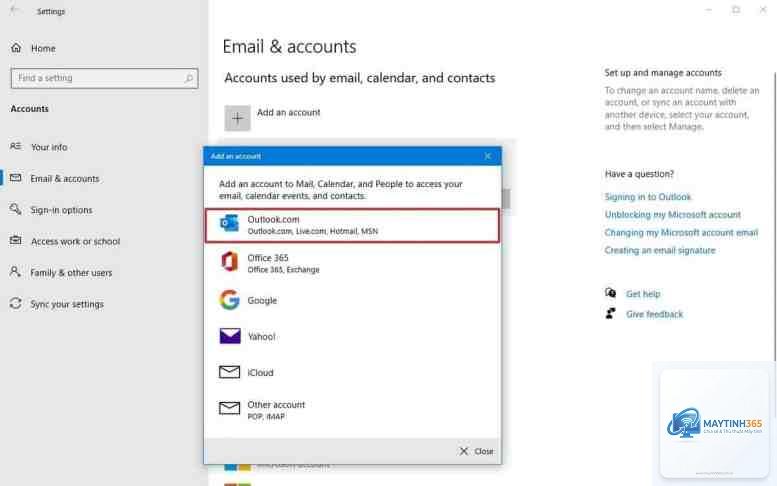Focus the Find a setting search box
The image size is (777, 486).
pos(105,78)
